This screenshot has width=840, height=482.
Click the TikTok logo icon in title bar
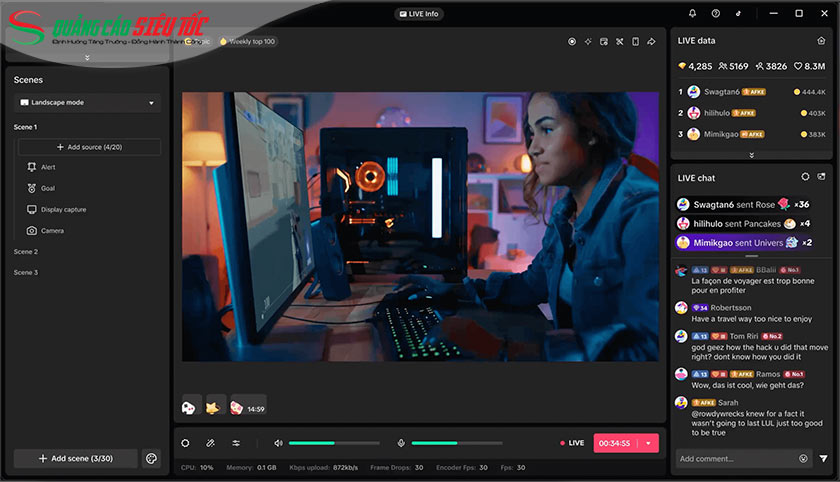(738, 13)
